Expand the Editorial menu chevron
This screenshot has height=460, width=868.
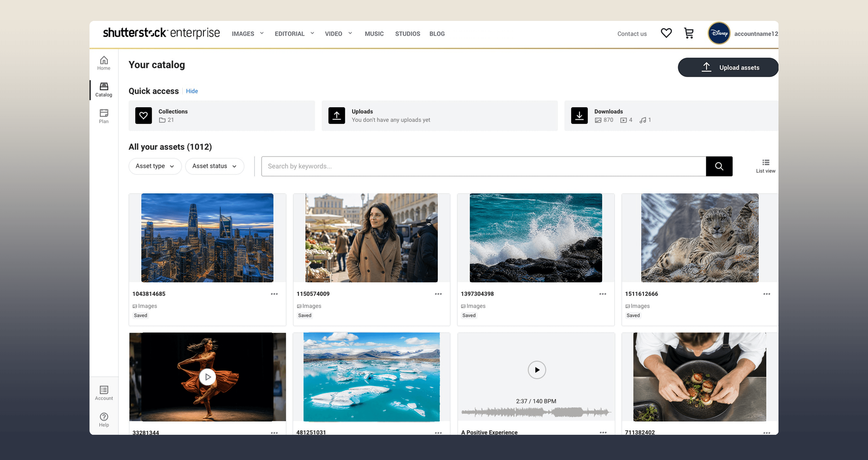click(312, 33)
